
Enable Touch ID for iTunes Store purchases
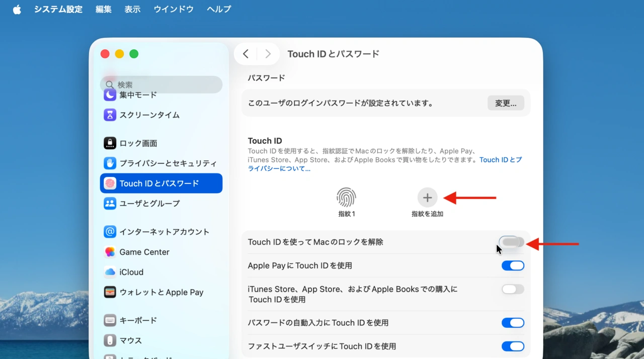pyautogui.click(x=512, y=289)
